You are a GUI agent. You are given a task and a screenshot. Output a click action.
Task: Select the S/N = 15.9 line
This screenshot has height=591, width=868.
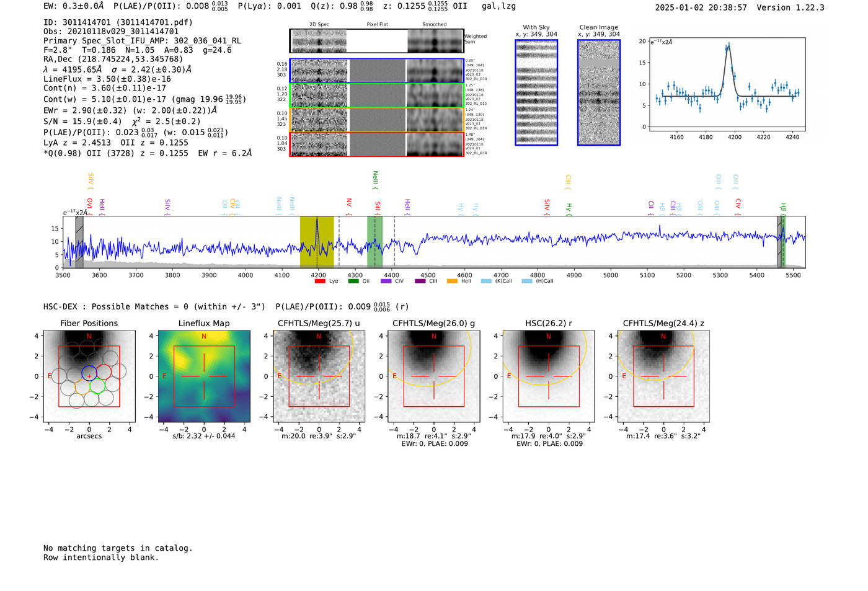[x=122, y=121]
